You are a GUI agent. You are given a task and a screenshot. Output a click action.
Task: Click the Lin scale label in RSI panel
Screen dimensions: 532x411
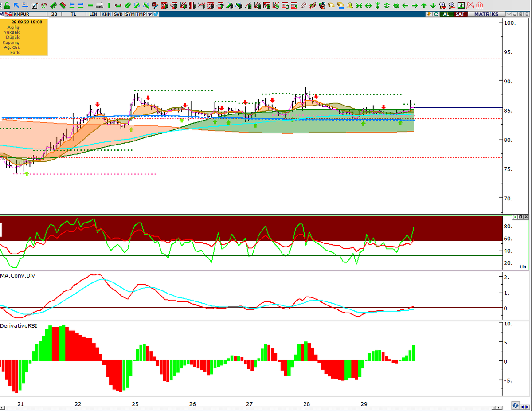click(523, 266)
